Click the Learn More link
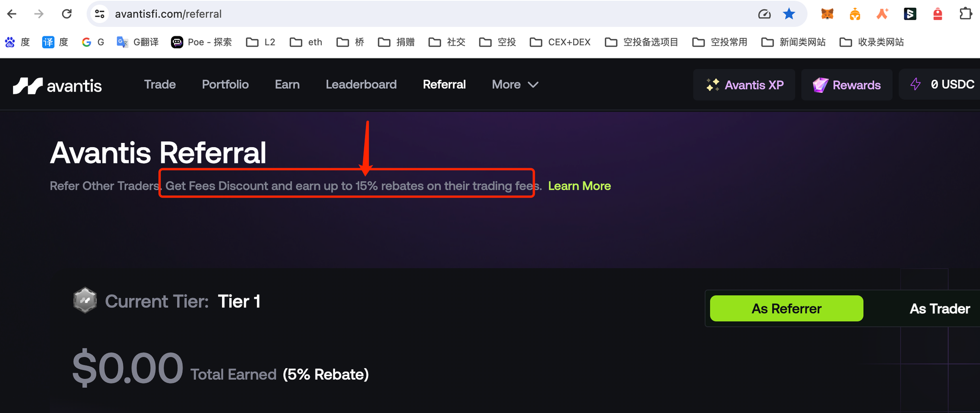Viewport: 980px width, 413px height. pyautogui.click(x=579, y=186)
